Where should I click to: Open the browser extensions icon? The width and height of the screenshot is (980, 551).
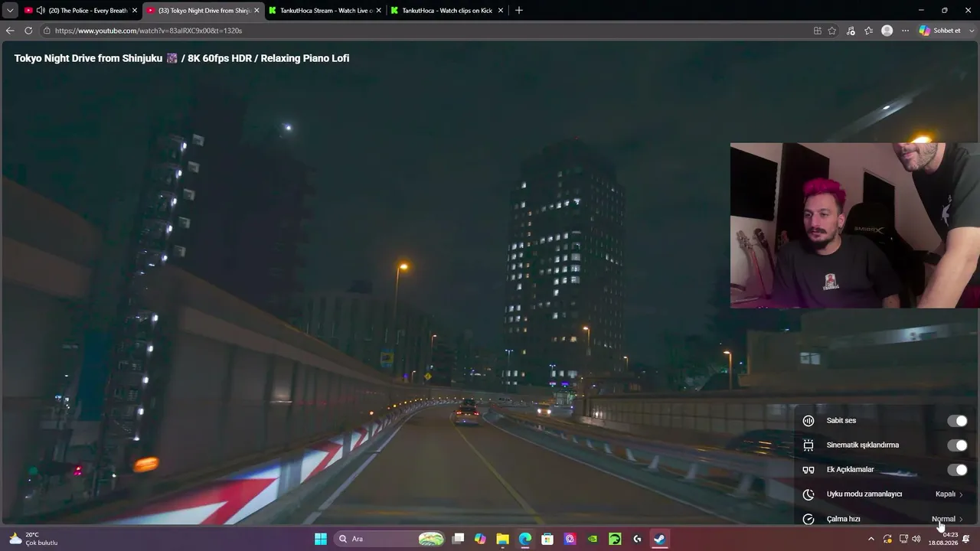click(851, 31)
